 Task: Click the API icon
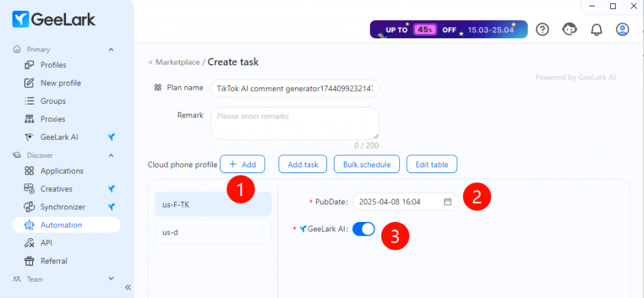click(29, 243)
